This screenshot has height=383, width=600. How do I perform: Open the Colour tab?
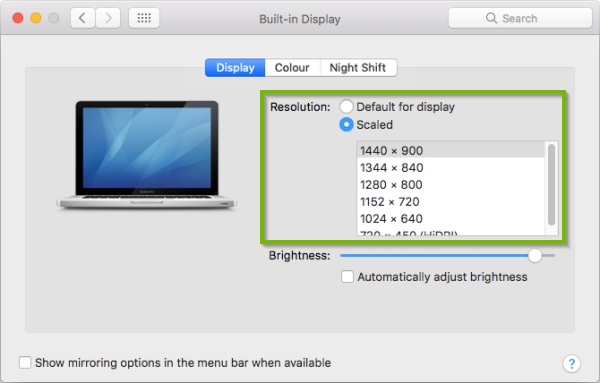(x=292, y=68)
